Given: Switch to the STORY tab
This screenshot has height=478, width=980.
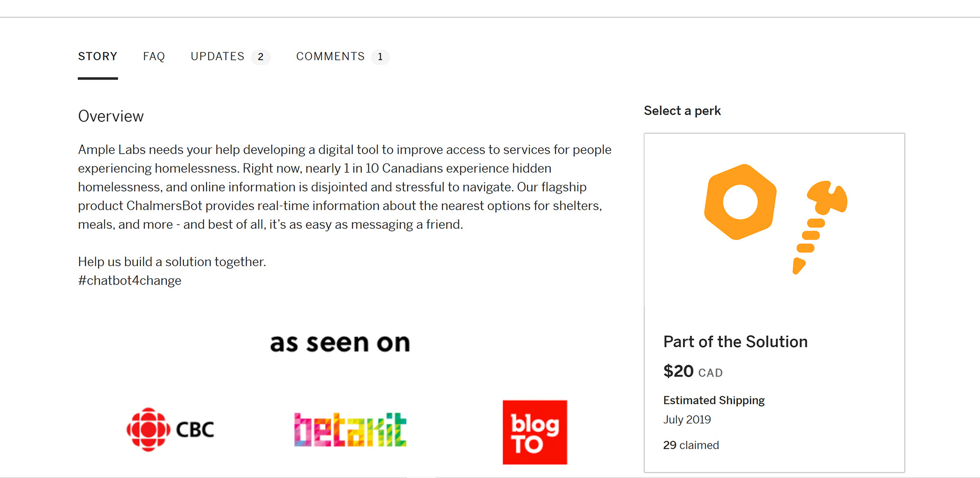Looking at the screenshot, I should [97, 56].
